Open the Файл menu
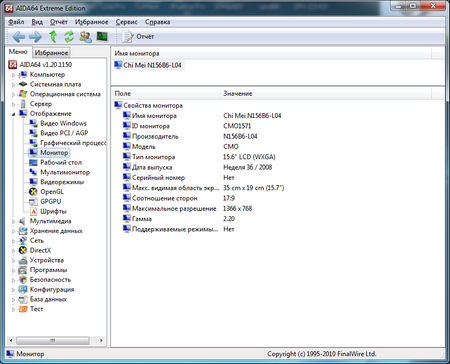Image resolution: width=450 pixels, height=364 pixels. 16,22
